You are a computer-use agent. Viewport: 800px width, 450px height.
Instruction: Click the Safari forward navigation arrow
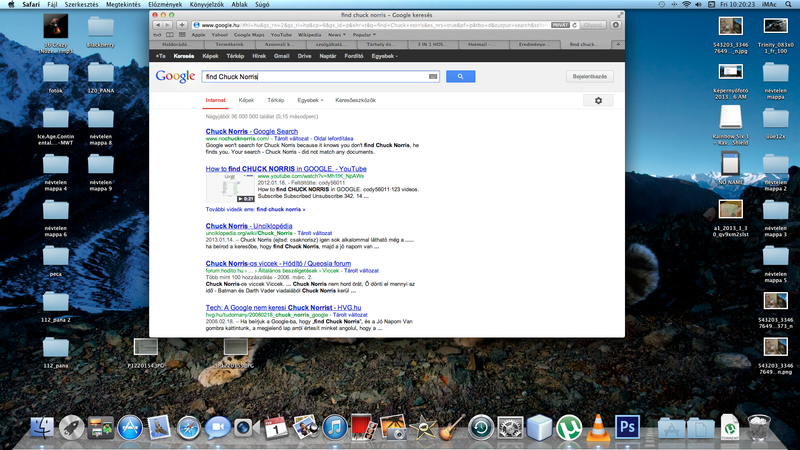click(x=167, y=25)
